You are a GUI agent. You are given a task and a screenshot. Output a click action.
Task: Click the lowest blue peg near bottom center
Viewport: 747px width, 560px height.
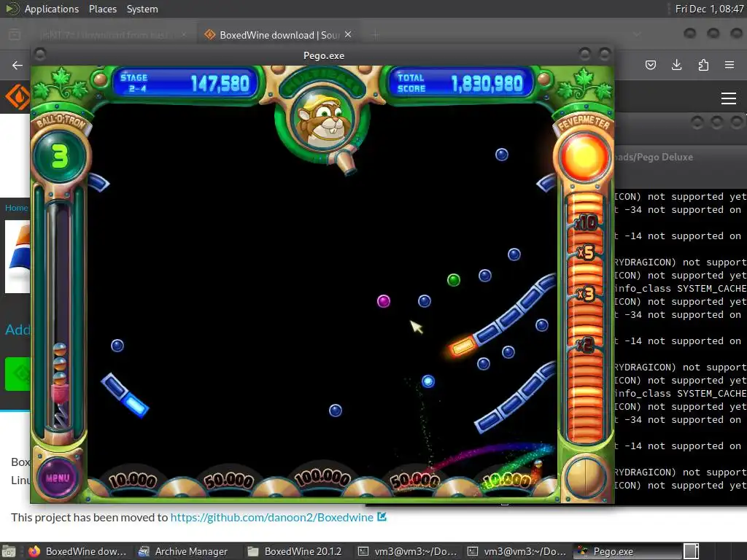(336, 410)
